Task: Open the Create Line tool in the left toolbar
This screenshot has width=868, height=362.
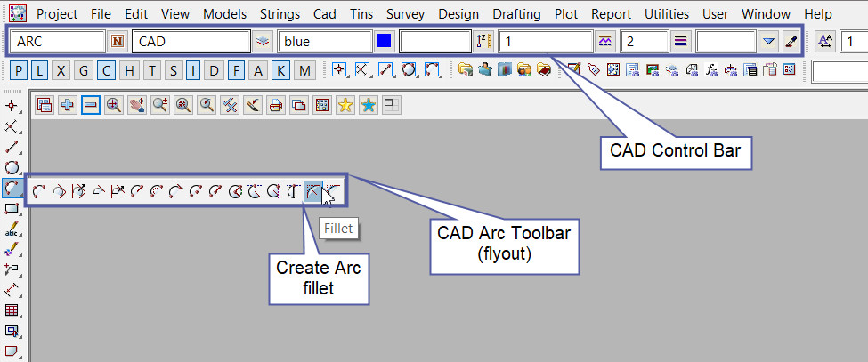Action: point(11,147)
